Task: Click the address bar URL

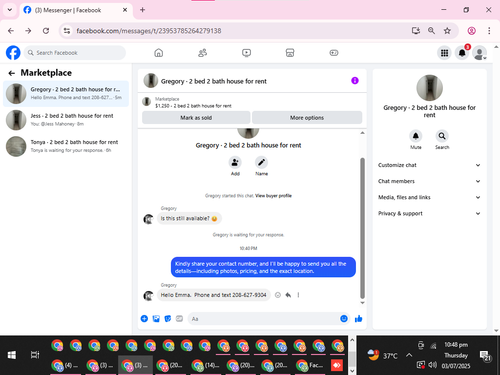Action: [x=149, y=31]
